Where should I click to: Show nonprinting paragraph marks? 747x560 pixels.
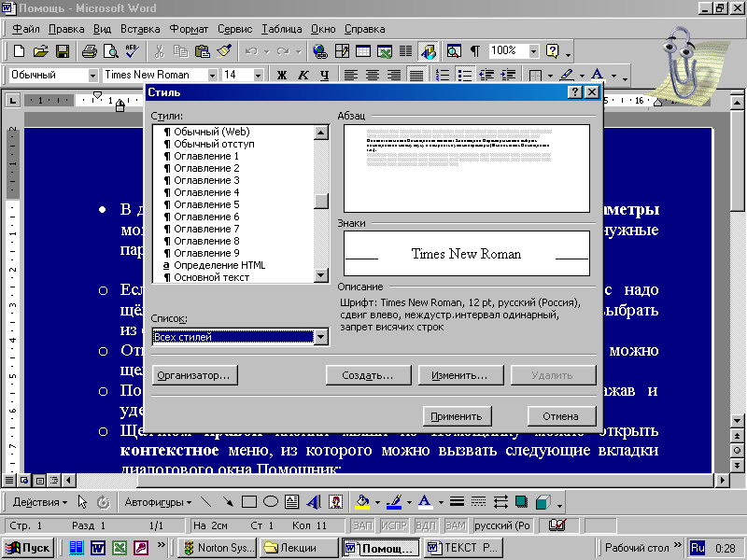click(475, 51)
